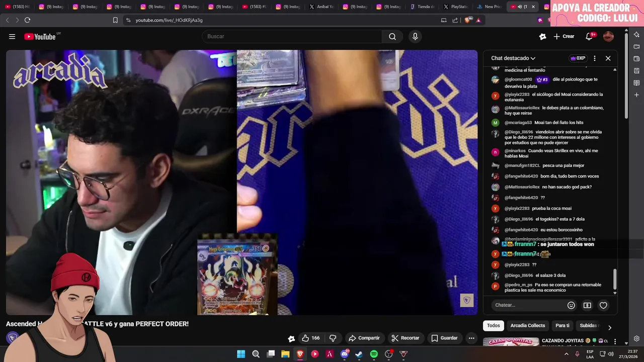Switch to the PlayStation tab
Screen dimensions: 644x362
point(455,7)
